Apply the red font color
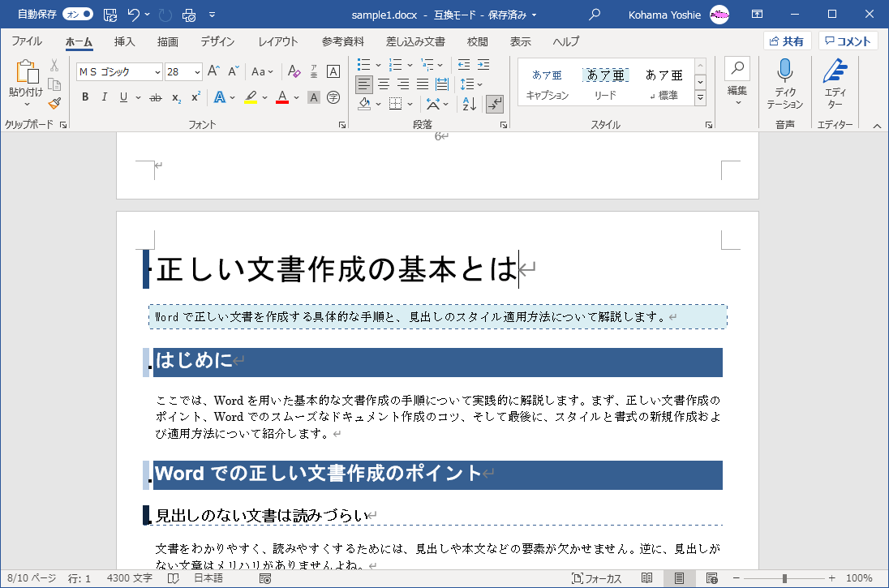This screenshot has width=889, height=588. (282, 97)
